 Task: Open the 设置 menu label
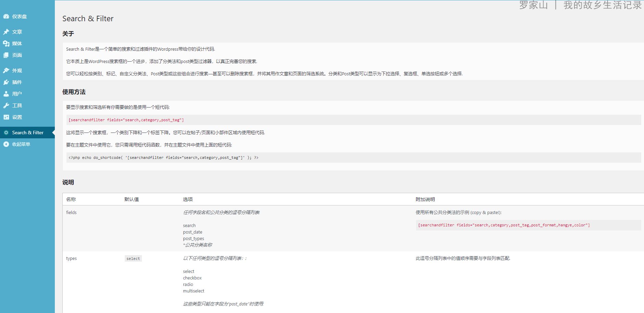tap(17, 117)
